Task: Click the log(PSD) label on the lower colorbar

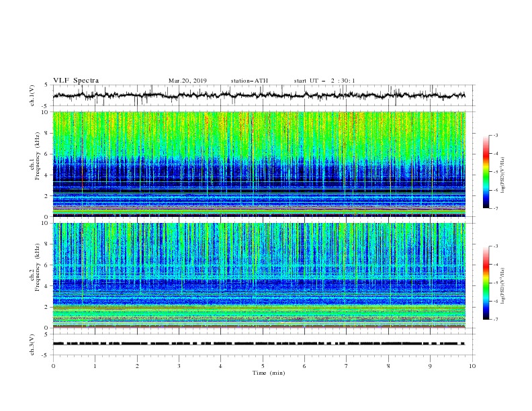Action: click(x=503, y=286)
